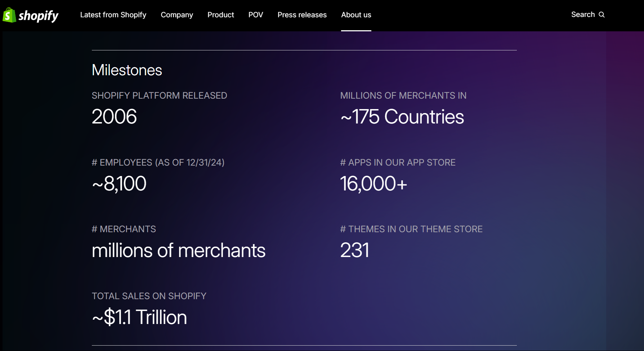Navigate to Press releases
This screenshot has height=351, width=644.
click(302, 15)
